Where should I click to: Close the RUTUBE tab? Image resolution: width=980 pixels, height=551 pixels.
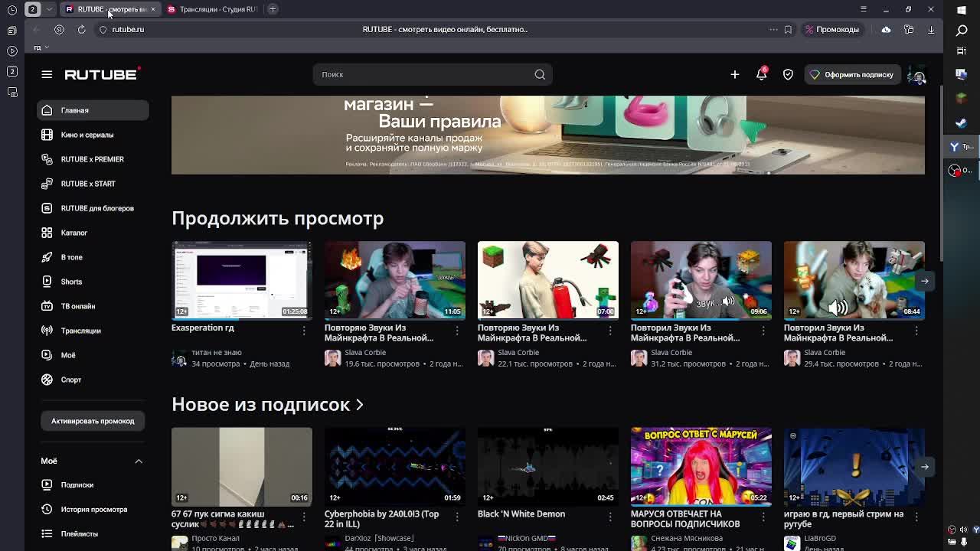point(152,9)
